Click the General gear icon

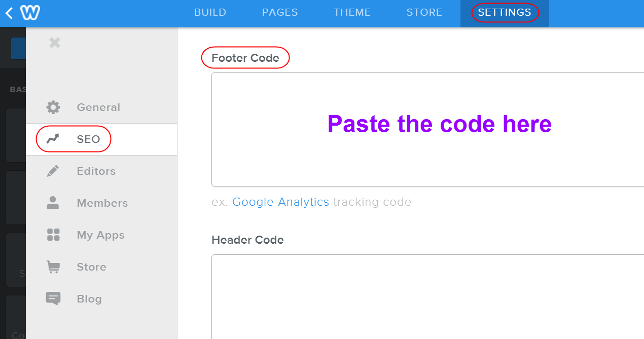pos(53,107)
